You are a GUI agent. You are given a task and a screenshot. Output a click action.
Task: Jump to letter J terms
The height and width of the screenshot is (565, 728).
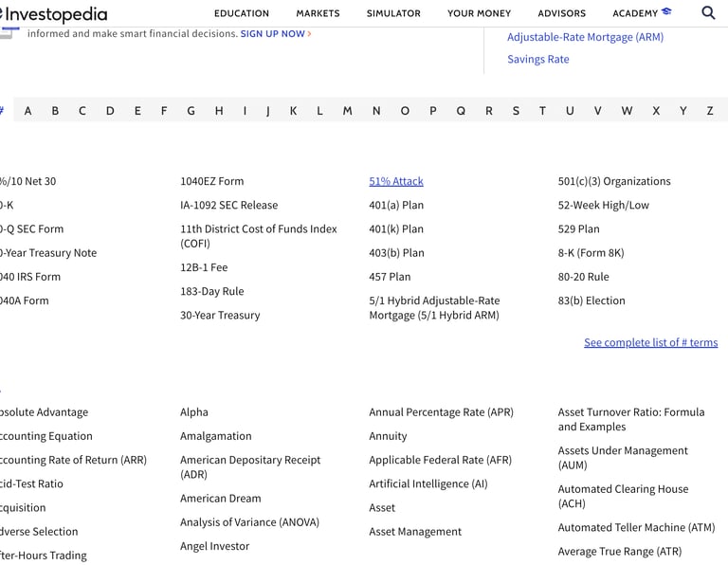[268, 111]
